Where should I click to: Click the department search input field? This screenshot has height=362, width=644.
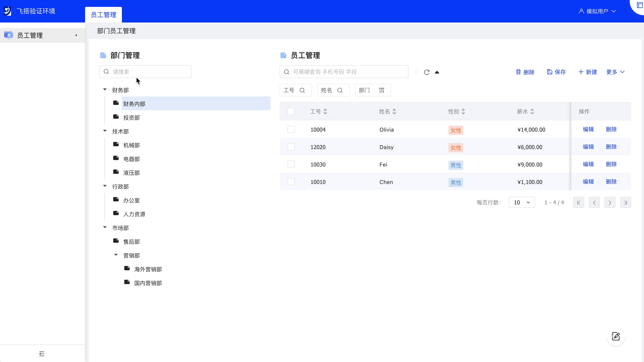150,72
